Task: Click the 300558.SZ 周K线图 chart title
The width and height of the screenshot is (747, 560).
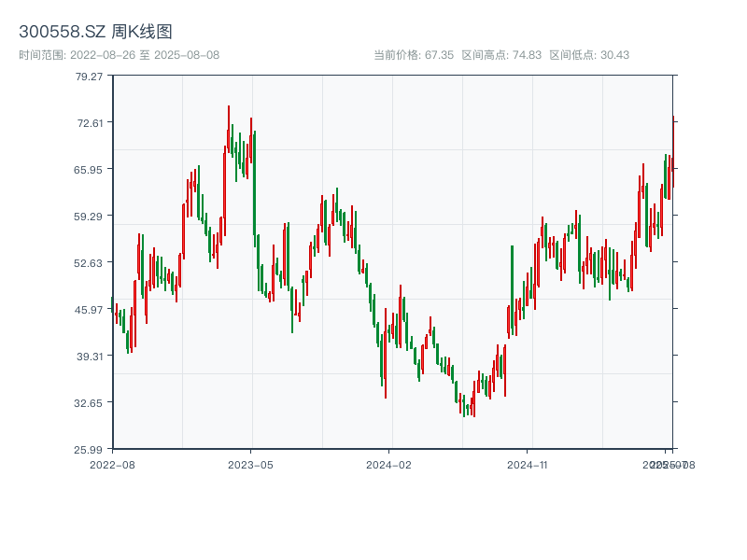Action: tap(95, 33)
